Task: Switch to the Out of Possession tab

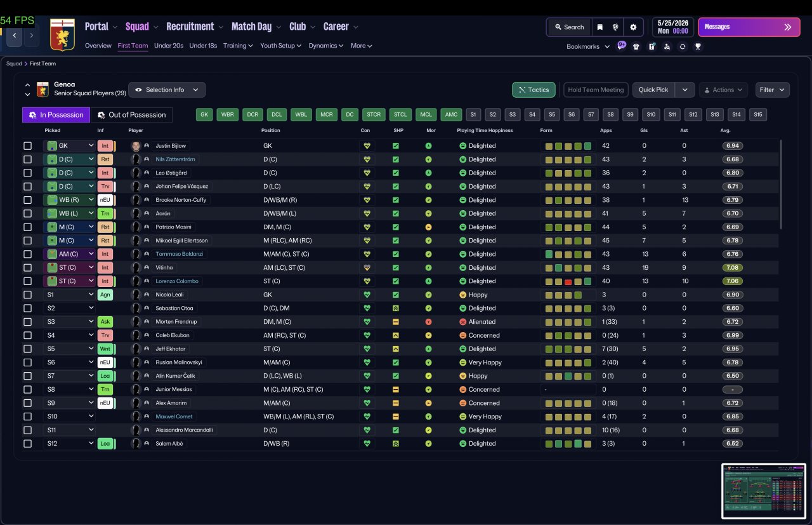Action: pyautogui.click(x=131, y=115)
